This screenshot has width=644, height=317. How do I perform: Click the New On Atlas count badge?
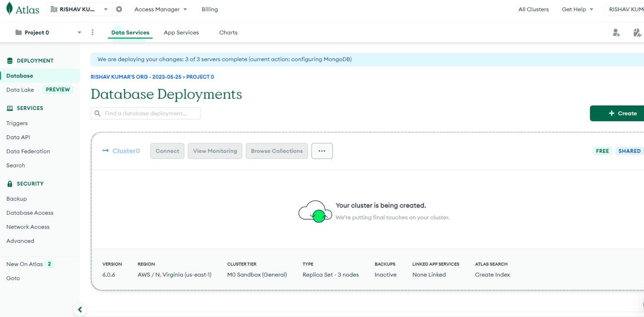[49, 264]
